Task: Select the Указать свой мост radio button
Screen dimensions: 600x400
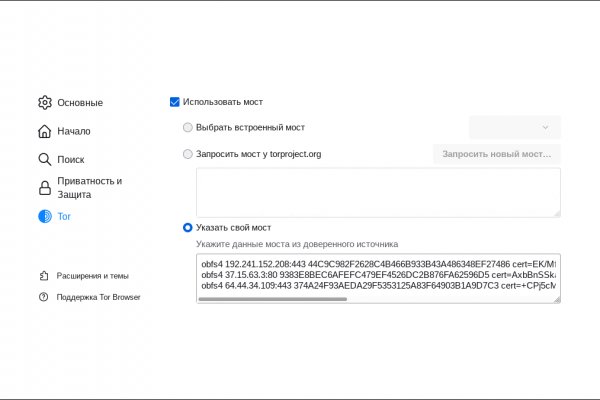Action: (188, 227)
